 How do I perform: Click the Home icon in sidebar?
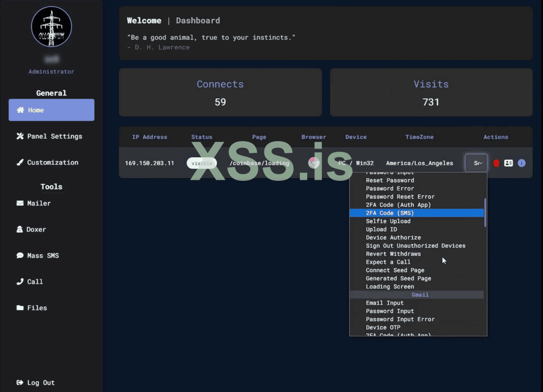[20, 110]
